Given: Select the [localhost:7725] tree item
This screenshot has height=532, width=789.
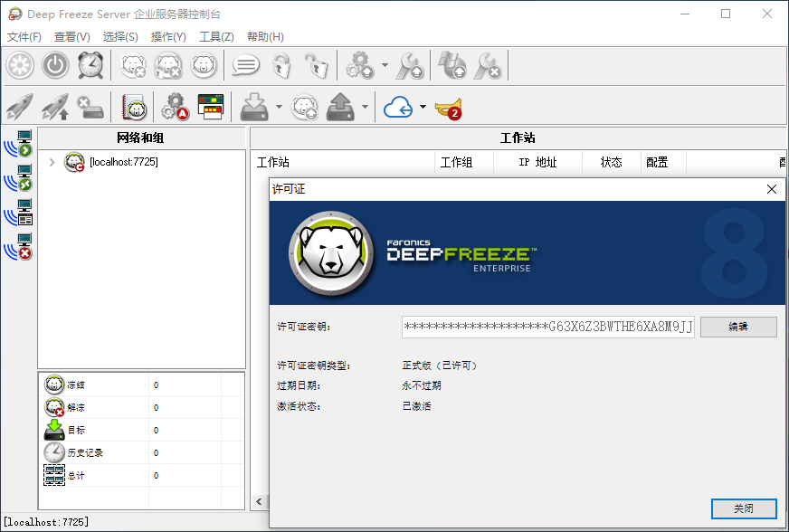Looking at the screenshot, I should (123, 162).
